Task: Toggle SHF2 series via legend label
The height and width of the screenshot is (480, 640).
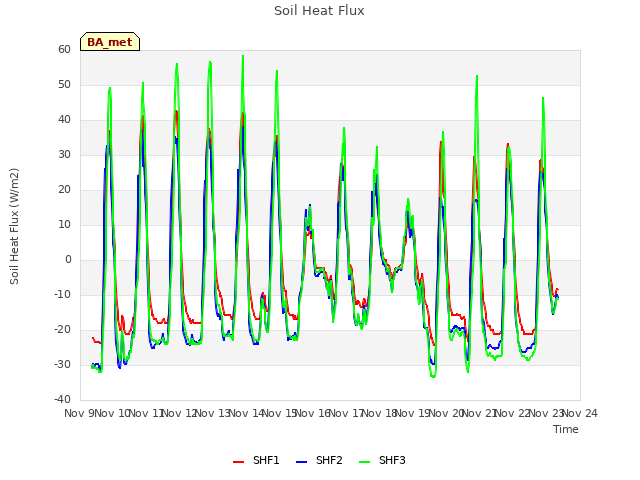Action: 329,460
